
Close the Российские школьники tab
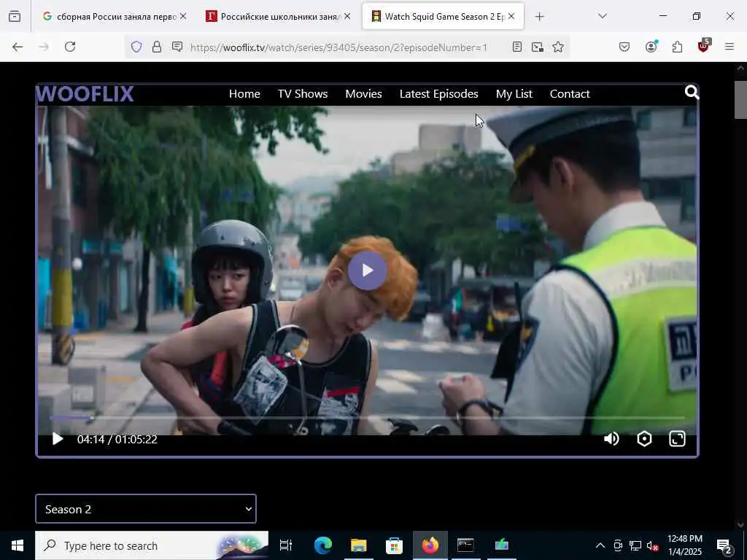[347, 16]
